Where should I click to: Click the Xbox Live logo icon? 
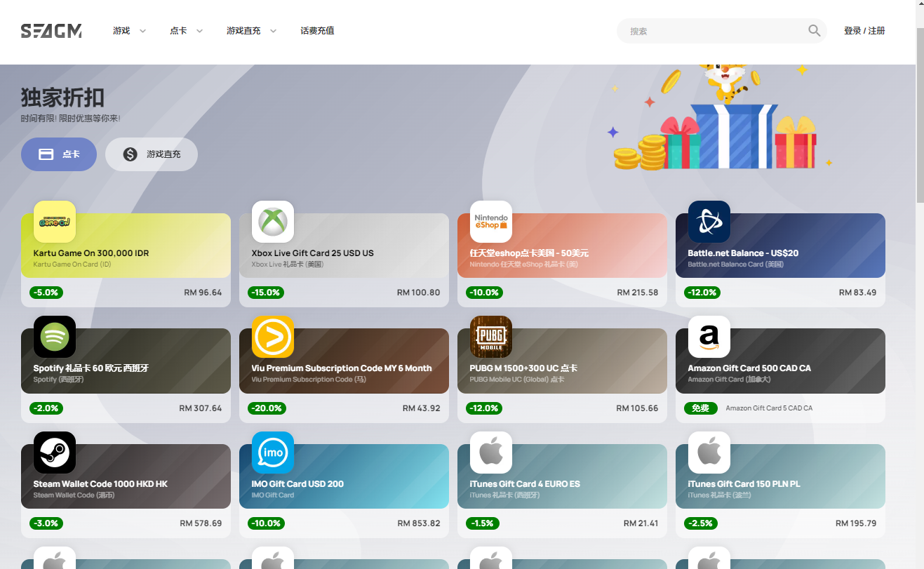(x=273, y=222)
